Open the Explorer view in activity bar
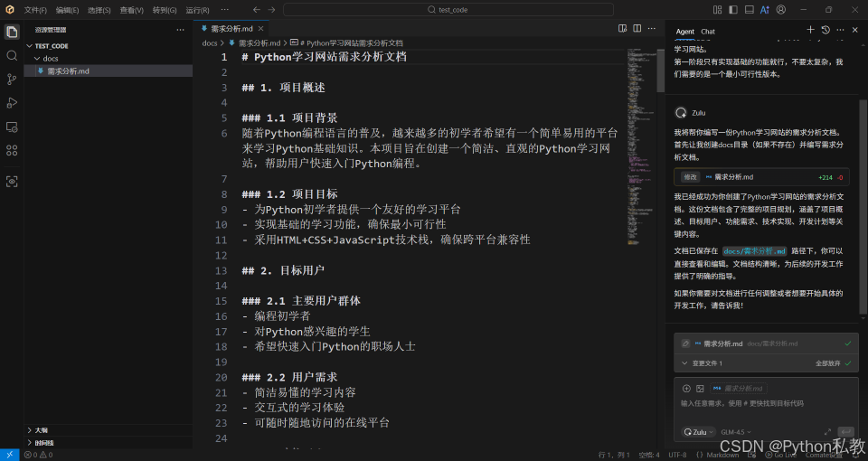 click(12, 32)
